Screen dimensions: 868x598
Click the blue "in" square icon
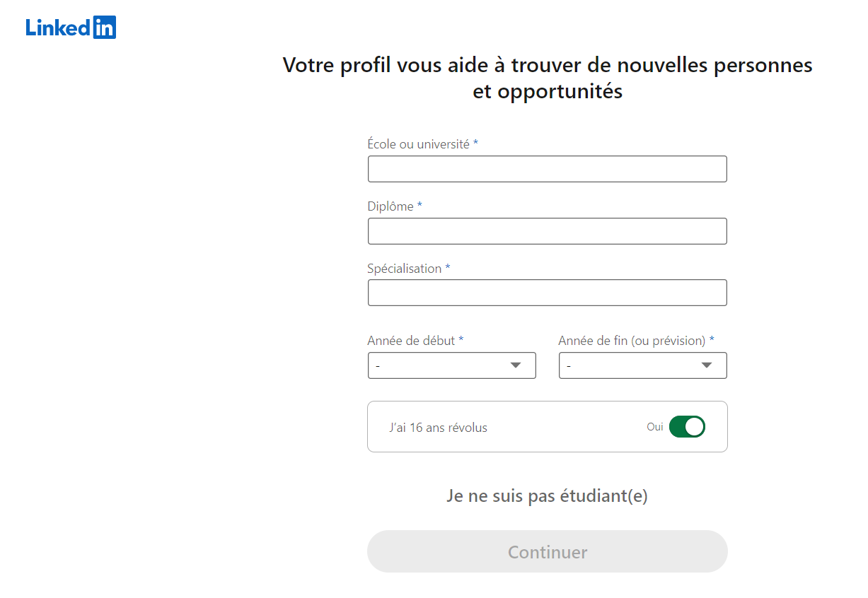click(105, 28)
